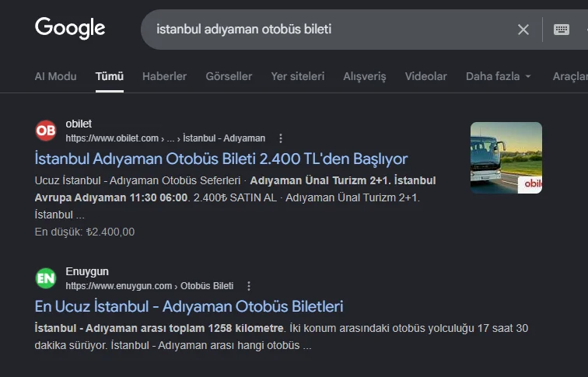Image resolution: width=588 pixels, height=377 pixels.
Task: Open the Videolar tab
Action: tap(426, 76)
